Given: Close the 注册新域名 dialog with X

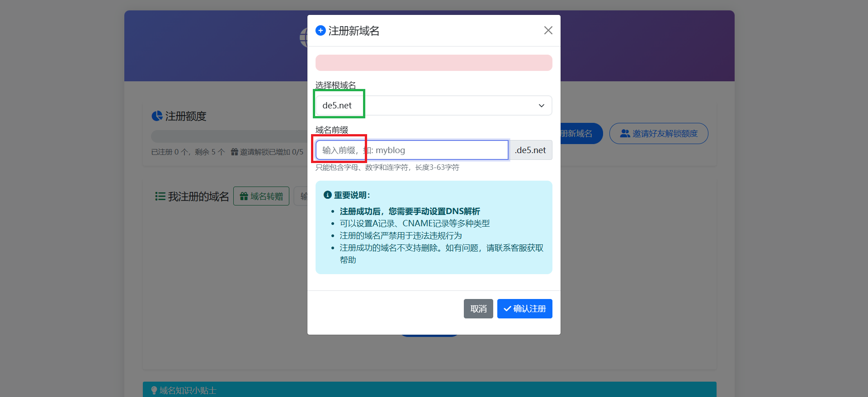Looking at the screenshot, I should tap(548, 30).
